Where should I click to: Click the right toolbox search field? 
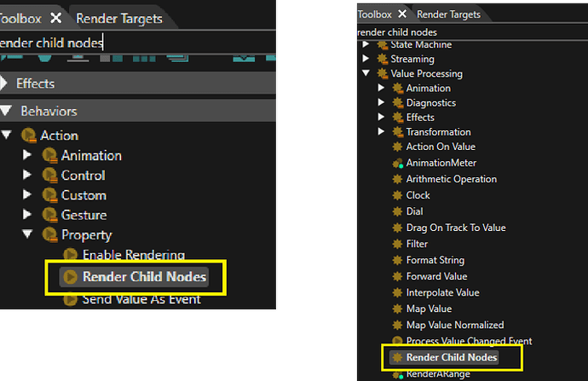[472, 32]
